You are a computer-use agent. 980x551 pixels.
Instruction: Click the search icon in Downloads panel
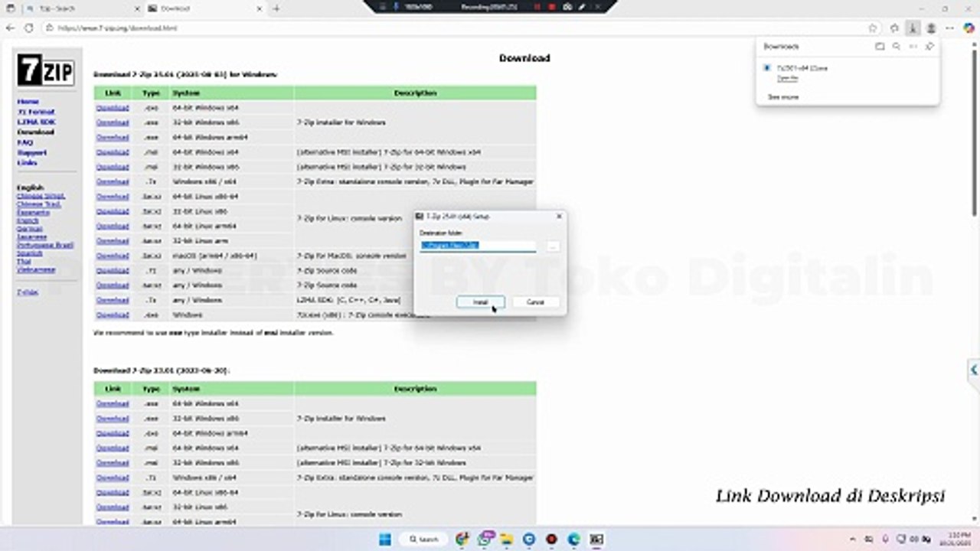pos(897,47)
